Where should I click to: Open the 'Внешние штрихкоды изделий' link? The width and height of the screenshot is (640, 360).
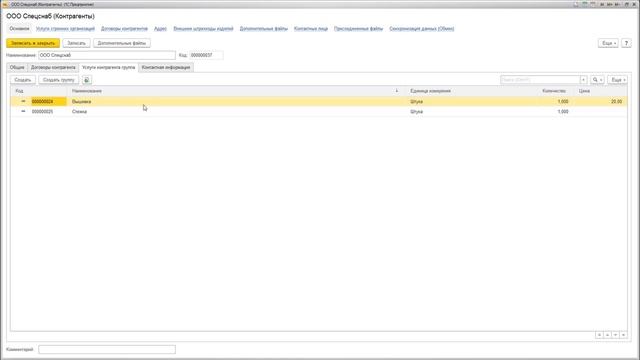(x=203, y=29)
